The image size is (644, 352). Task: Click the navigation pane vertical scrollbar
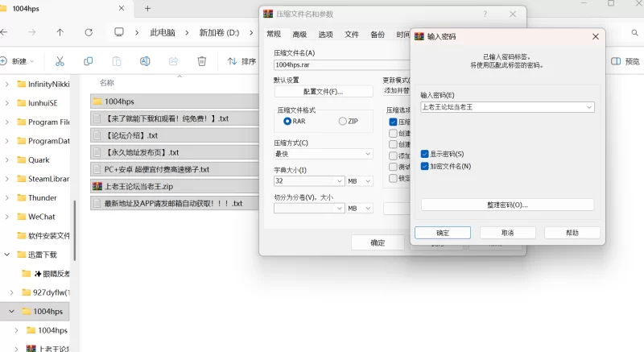coord(74,230)
